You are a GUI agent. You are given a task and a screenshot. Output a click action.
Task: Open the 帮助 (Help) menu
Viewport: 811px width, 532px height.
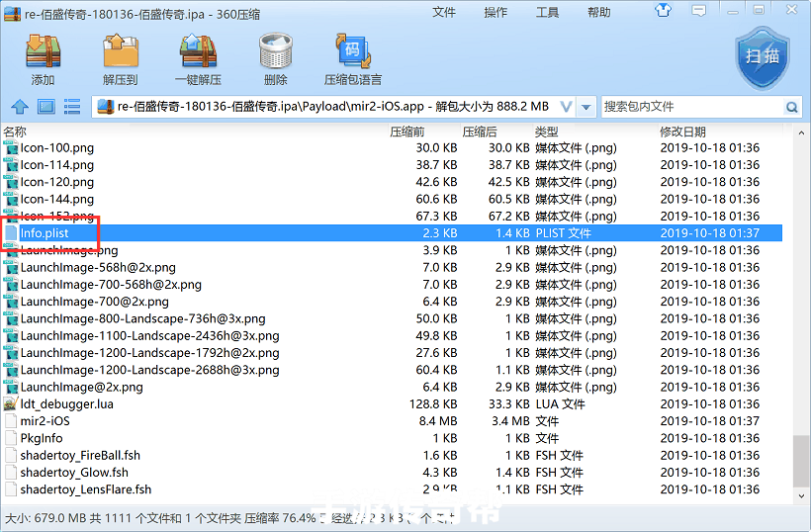coord(599,12)
